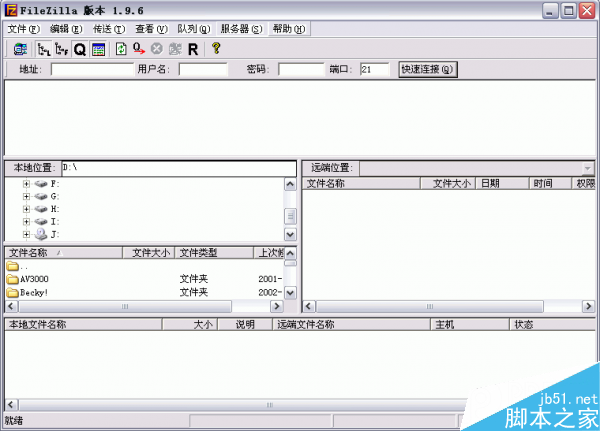Focus the 密码 password input field
The height and width of the screenshot is (431, 600).
[301, 70]
